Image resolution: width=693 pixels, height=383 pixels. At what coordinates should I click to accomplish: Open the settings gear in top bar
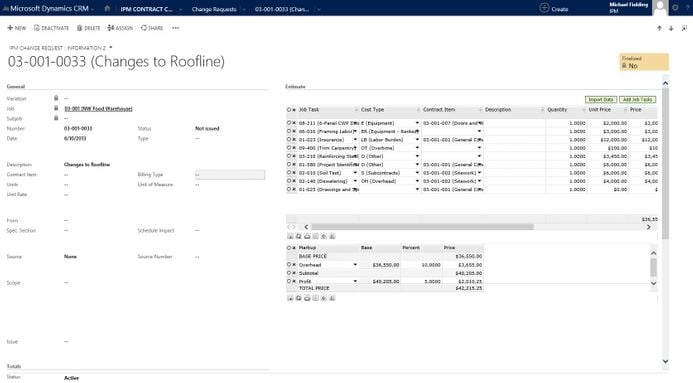coord(675,8)
